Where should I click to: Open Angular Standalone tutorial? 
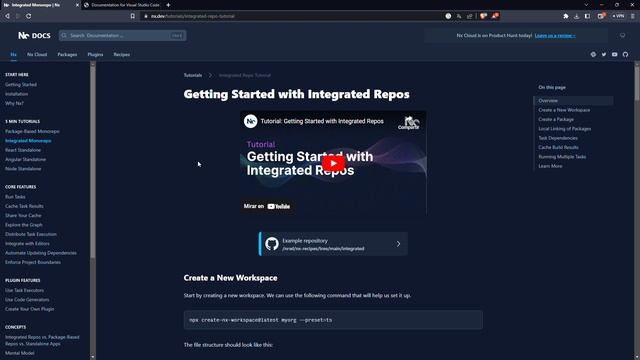pyautogui.click(x=25, y=160)
